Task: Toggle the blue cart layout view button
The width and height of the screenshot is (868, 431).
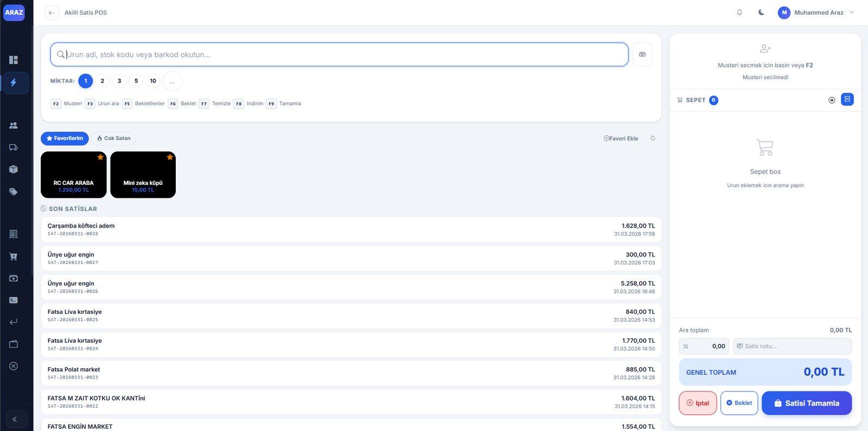Action: pyautogui.click(x=847, y=99)
